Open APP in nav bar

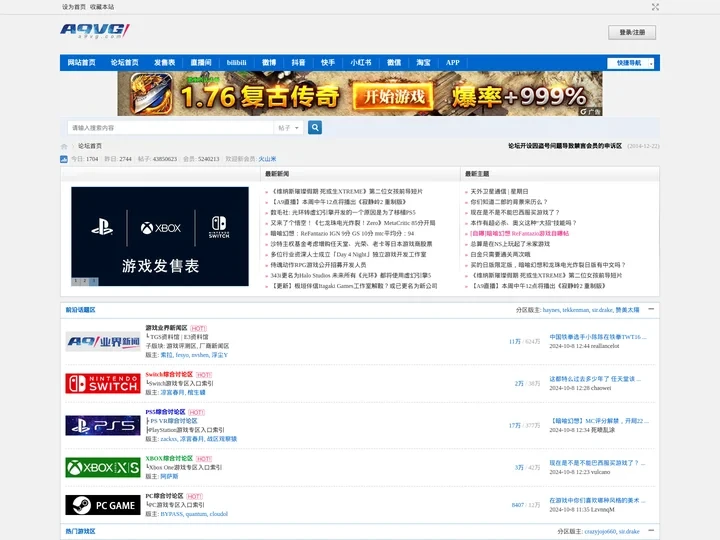click(453, 62)
